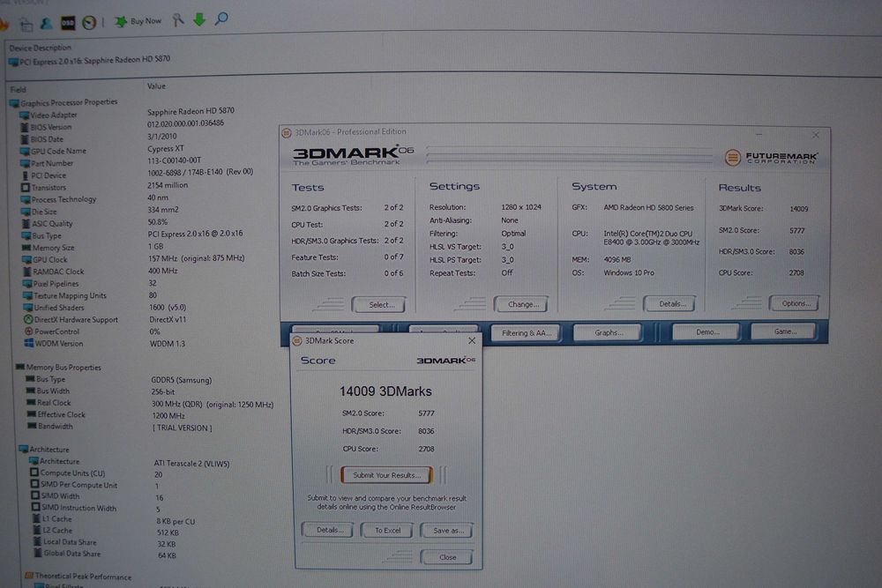This screenshot has height=588, width=882.
Task: Select the ASIC Quality row
Action: click(x=94, y=223)
